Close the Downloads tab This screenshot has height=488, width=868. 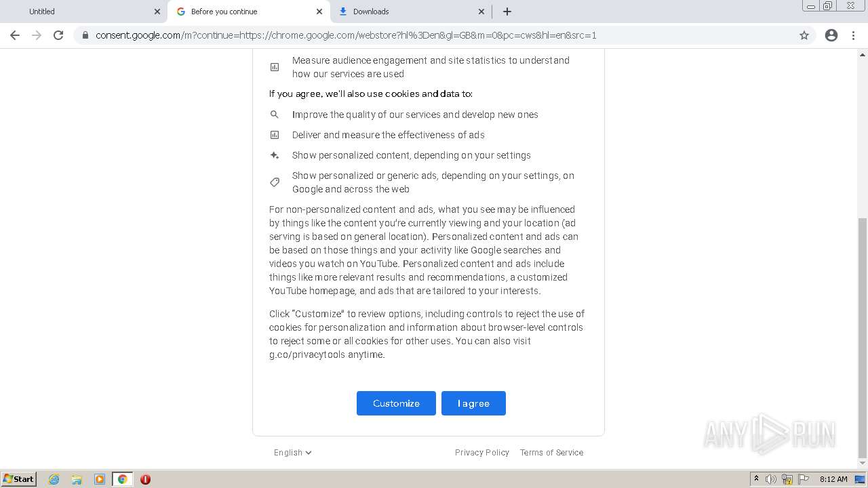(x=481, y=12)
